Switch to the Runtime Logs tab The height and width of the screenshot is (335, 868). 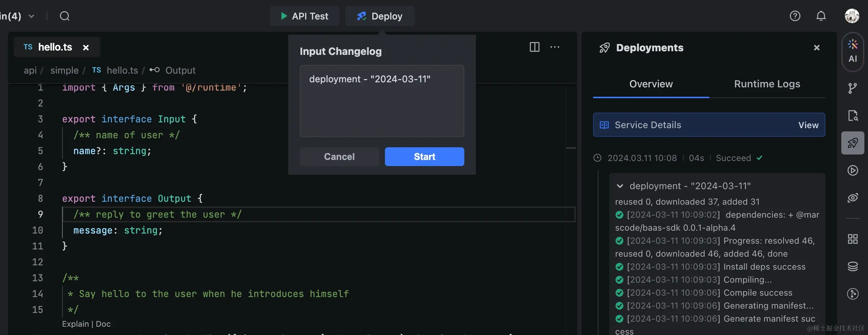coord(767,84)
